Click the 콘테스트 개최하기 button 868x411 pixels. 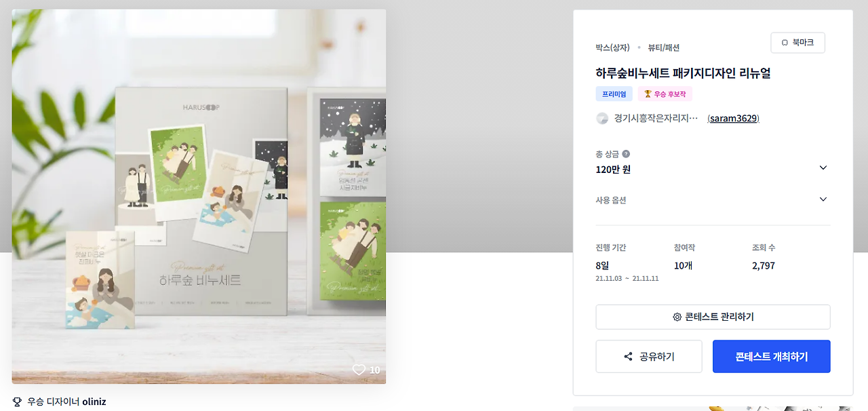(x=771, y=356)
